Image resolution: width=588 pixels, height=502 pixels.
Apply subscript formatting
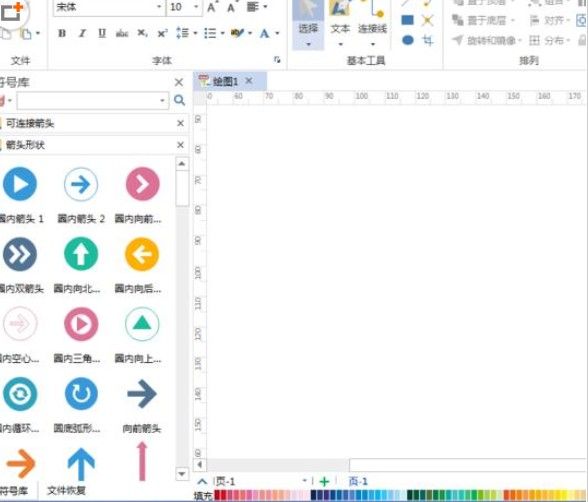[142, 33]
